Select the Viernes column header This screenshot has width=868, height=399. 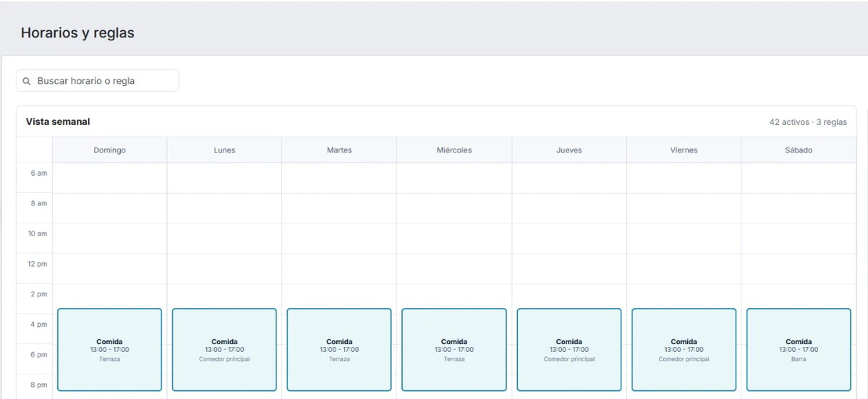tap(684, 150)
